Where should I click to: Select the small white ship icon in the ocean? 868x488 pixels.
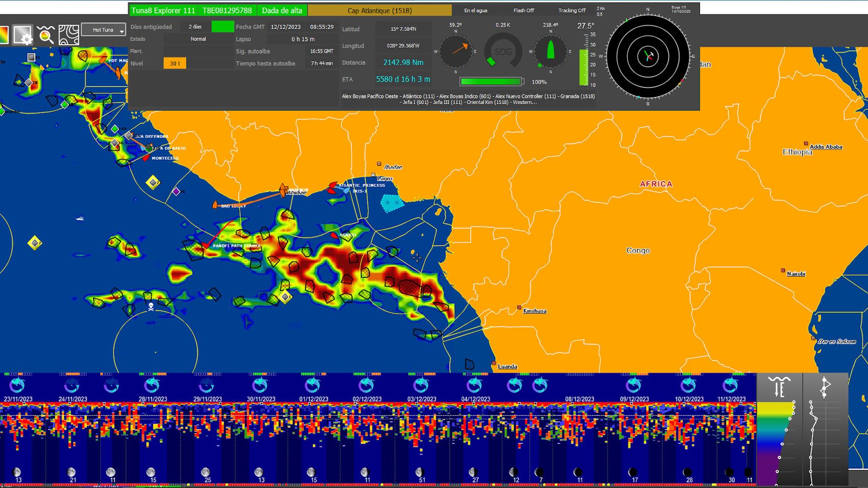coord(80,219)
